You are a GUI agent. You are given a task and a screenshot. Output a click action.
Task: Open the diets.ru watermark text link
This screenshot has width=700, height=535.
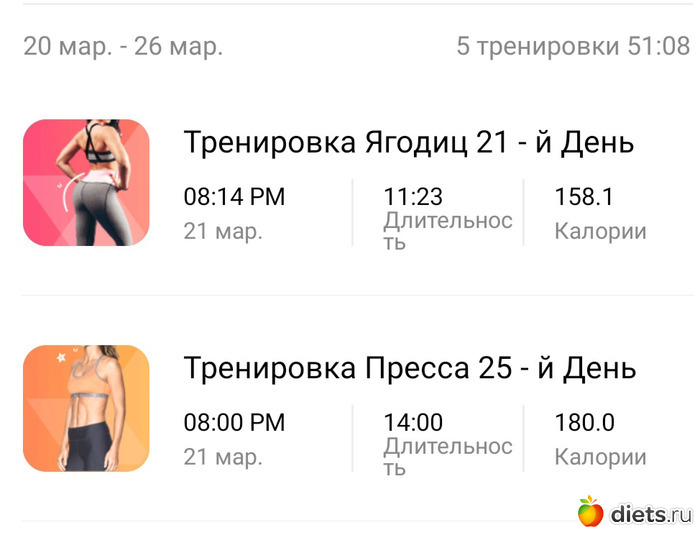tap(650, 514)
